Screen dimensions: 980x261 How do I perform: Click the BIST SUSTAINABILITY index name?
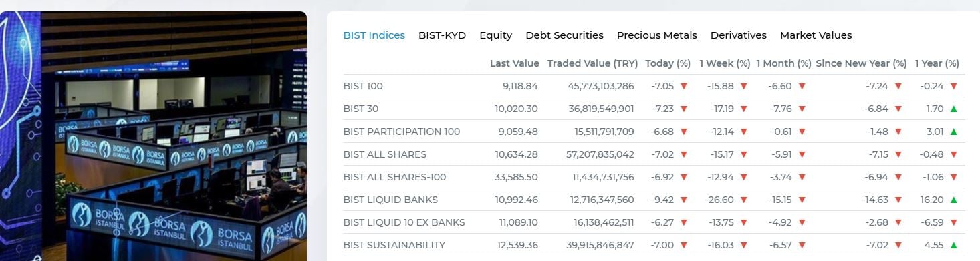pos(394,245)
